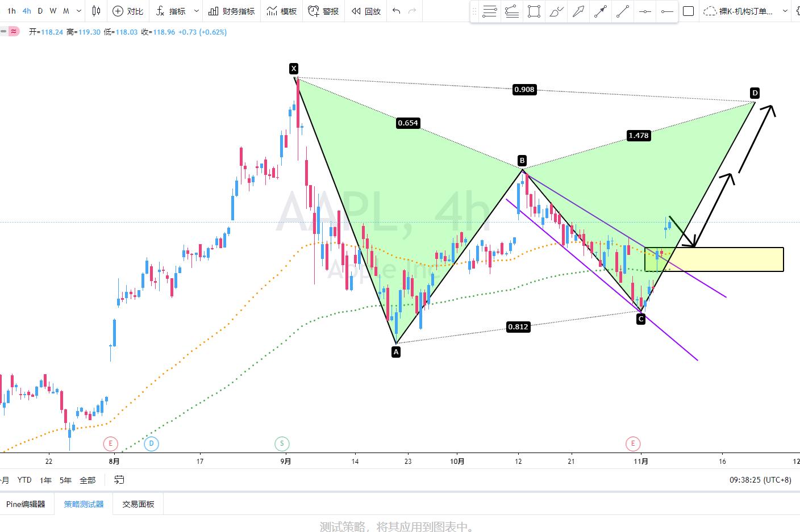Image resolution: width=800 pixels, height=532 pixels.
Task: Click the red E earnings marker near November
Action: click(x=633, y=443)
